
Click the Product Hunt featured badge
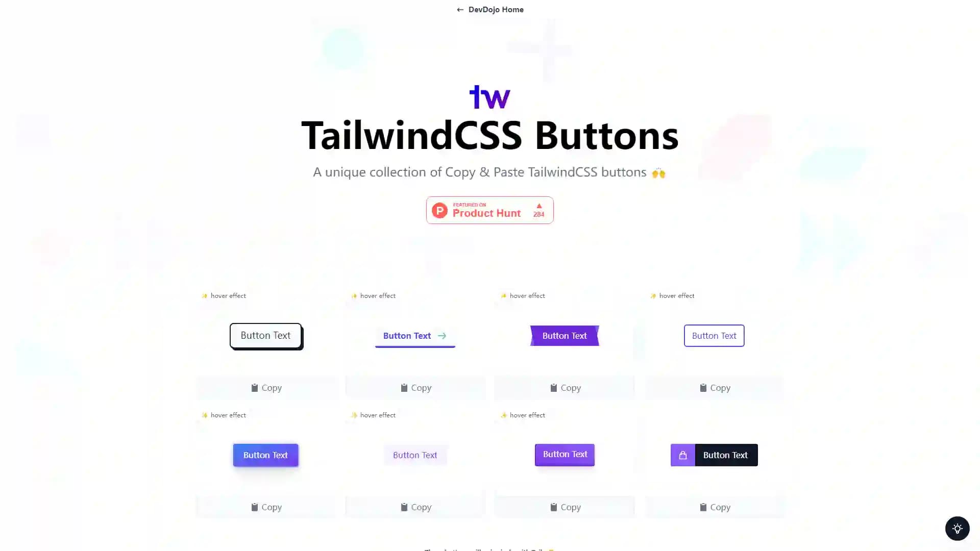tap(489, 209)
